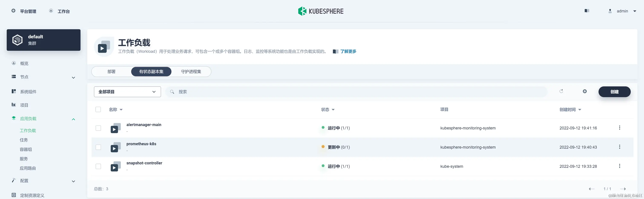Image resolution: width=644 pixels, height=199 pixels.
Task: Open more actions for prometheus-k8s
Action: point(620,147)
